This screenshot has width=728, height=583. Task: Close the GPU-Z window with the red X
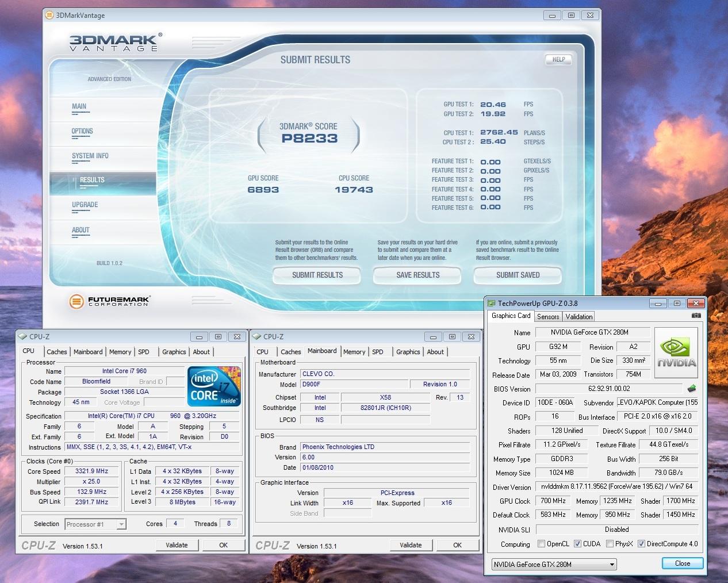pyautogui.click(x=696, y=303)
